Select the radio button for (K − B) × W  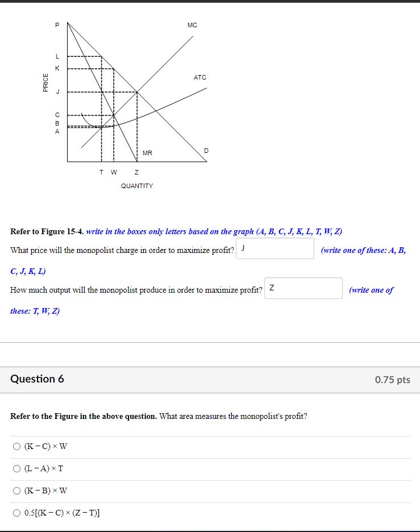[x=16, y=491]
